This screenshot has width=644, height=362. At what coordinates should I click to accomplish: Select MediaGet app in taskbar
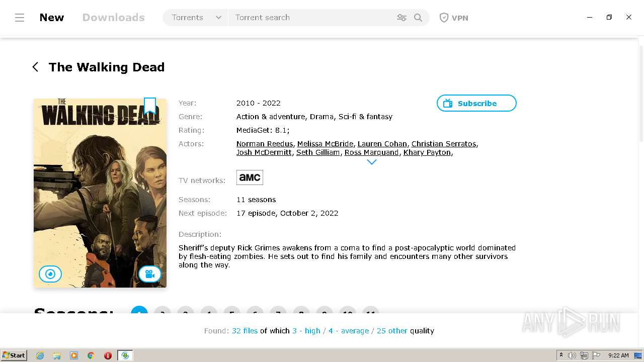(125, 355)
